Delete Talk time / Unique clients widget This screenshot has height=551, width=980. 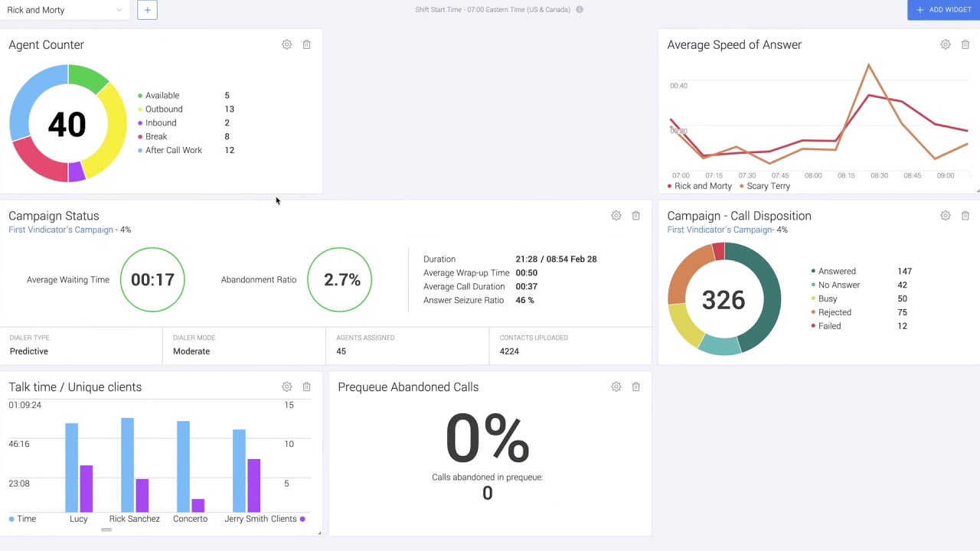coord(306,387)
